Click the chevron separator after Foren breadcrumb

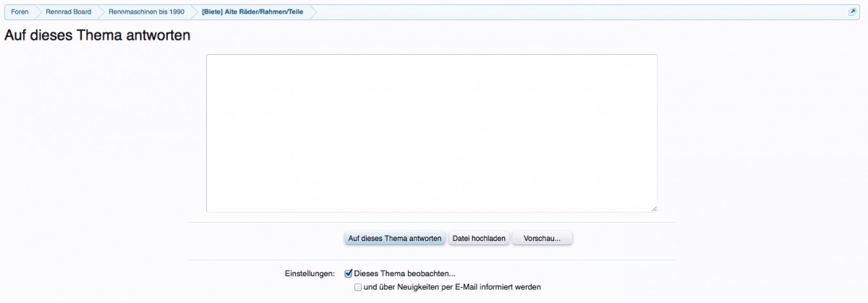[36, 12]
